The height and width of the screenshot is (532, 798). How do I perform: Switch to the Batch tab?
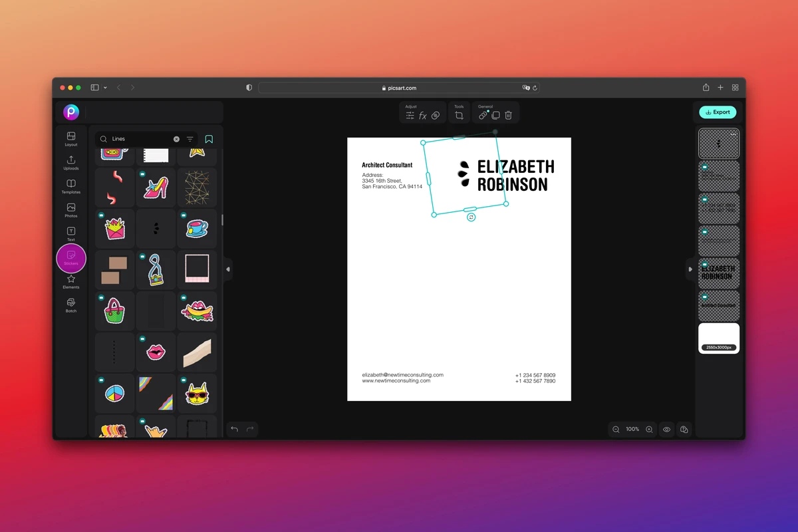pyautogui.click(x=70, y=305)
